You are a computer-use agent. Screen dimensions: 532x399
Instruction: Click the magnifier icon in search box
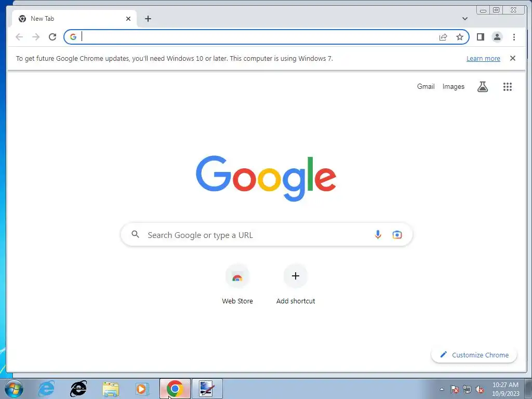136,234
